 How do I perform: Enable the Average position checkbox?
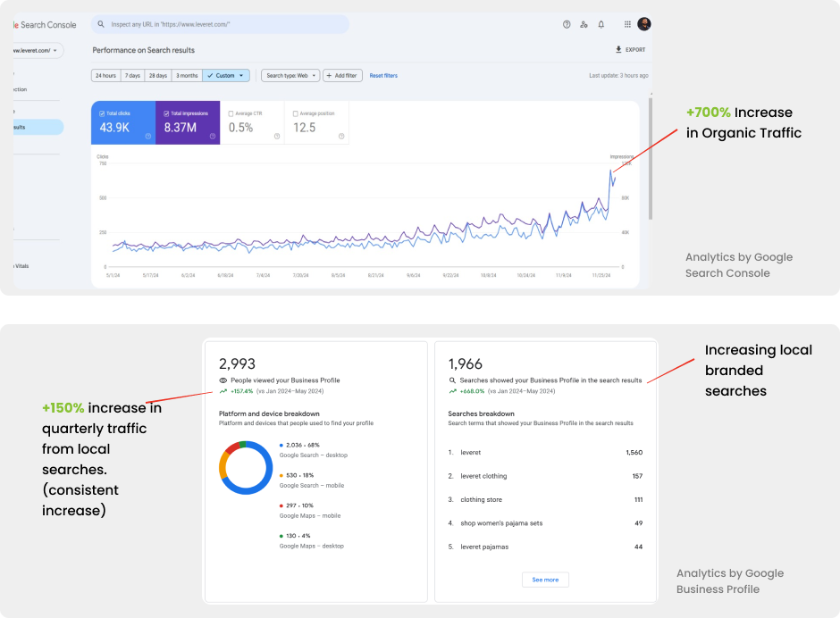point(296,113)
